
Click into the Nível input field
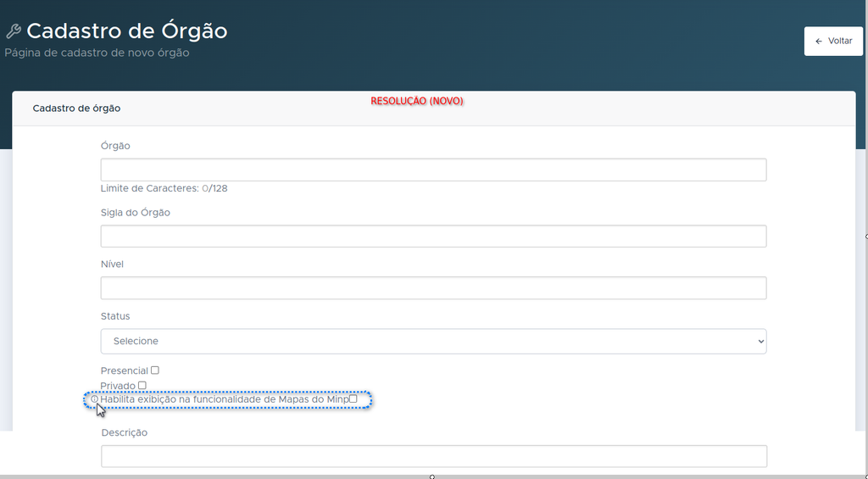433,288
